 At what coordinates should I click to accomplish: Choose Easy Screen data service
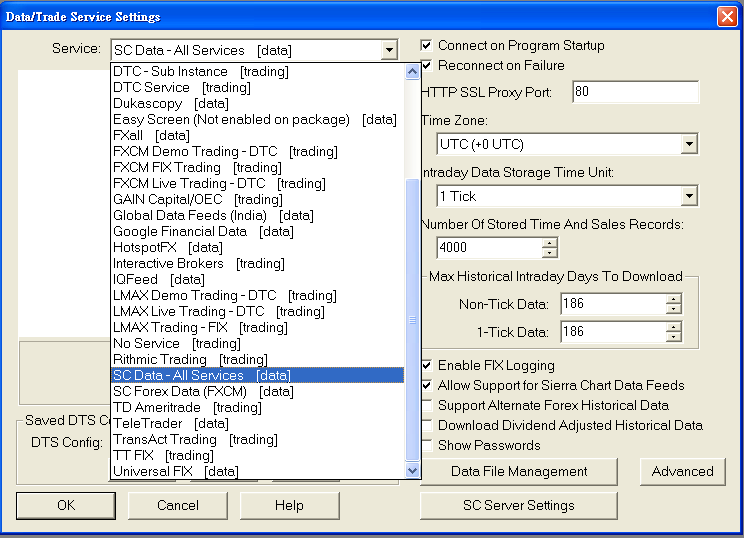[x=258, y=120]
